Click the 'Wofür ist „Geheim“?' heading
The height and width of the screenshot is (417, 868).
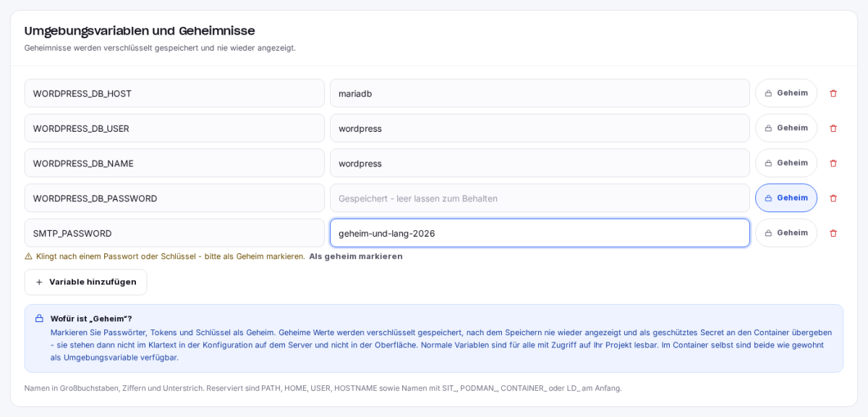(x=91, y=319)
